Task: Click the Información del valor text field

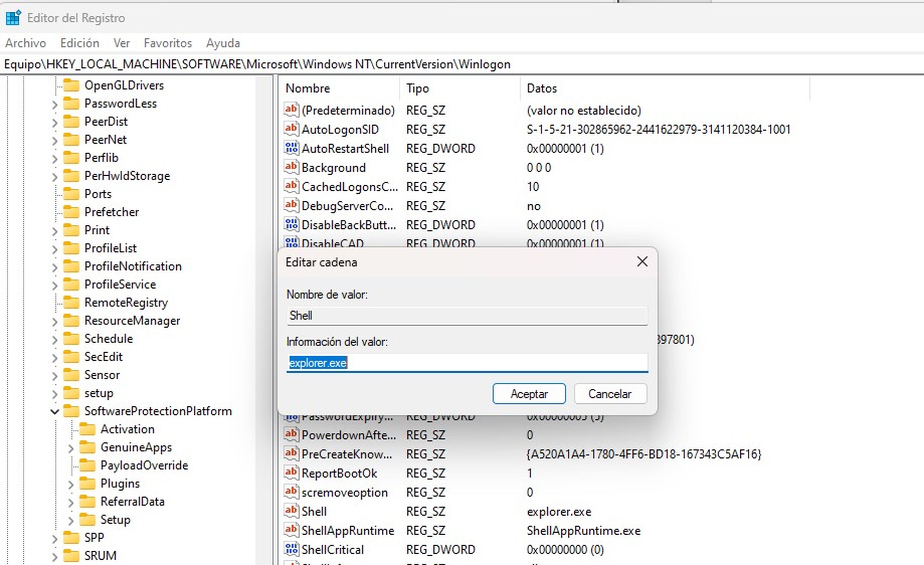Action: coord(467,363)
